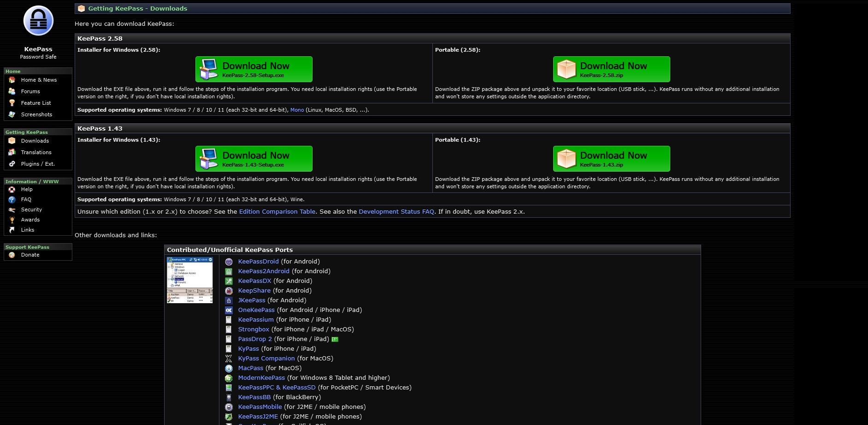
Task: Open the KeePassMobile link
Action: (x=260, y=407)
